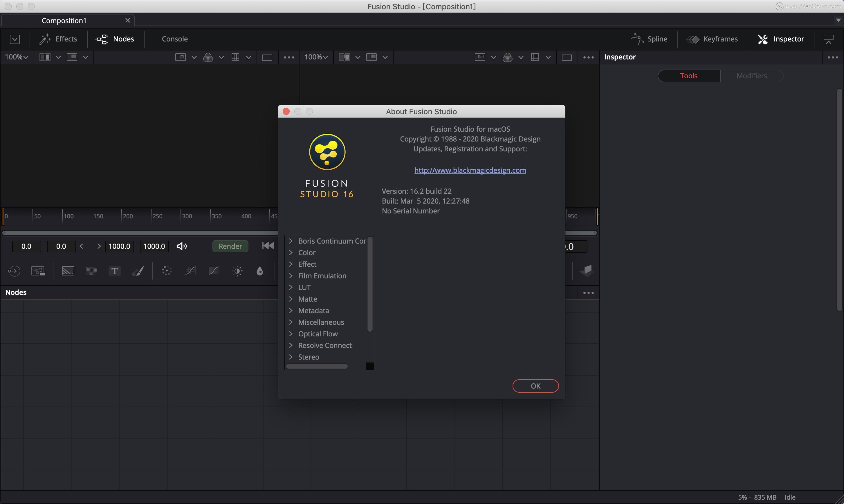Toggle region of interest in left viewer
The height and width of the screenshot is (504, 844).
point(180,57)
